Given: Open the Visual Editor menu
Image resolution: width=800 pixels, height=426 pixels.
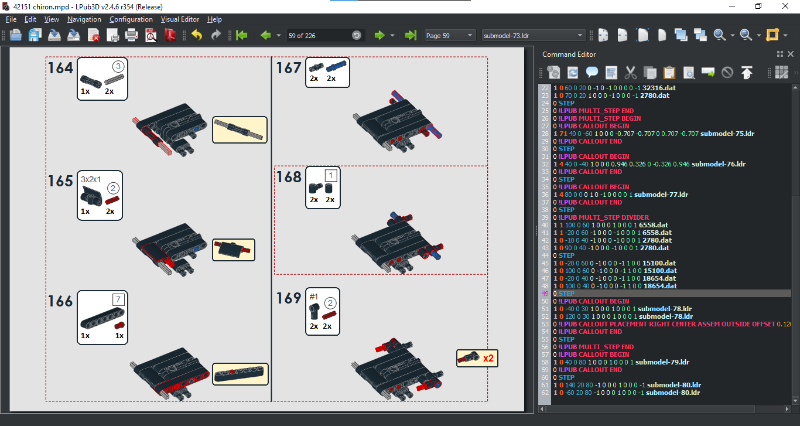Looking at the screenshot, I should coord(179,19).
